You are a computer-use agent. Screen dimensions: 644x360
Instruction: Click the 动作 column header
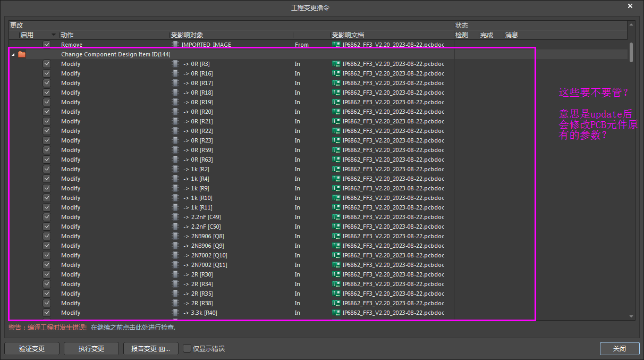(67, 35)
